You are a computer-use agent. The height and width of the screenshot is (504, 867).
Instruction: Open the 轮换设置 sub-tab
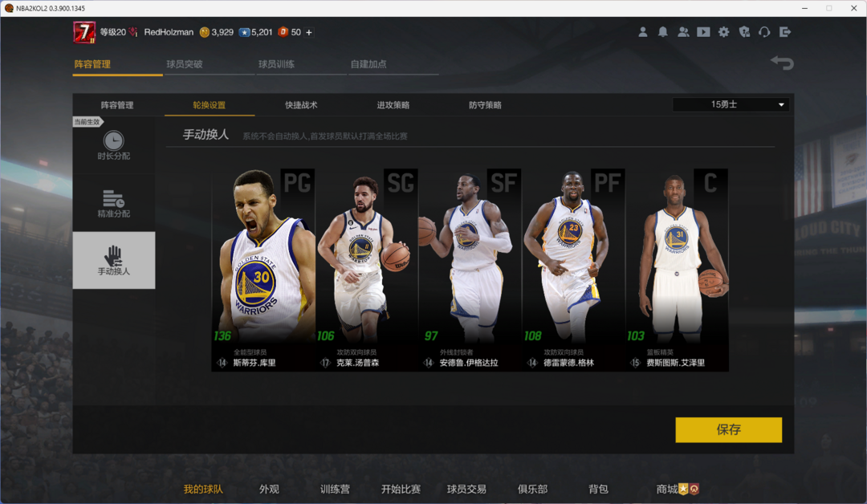coord(209,105)
